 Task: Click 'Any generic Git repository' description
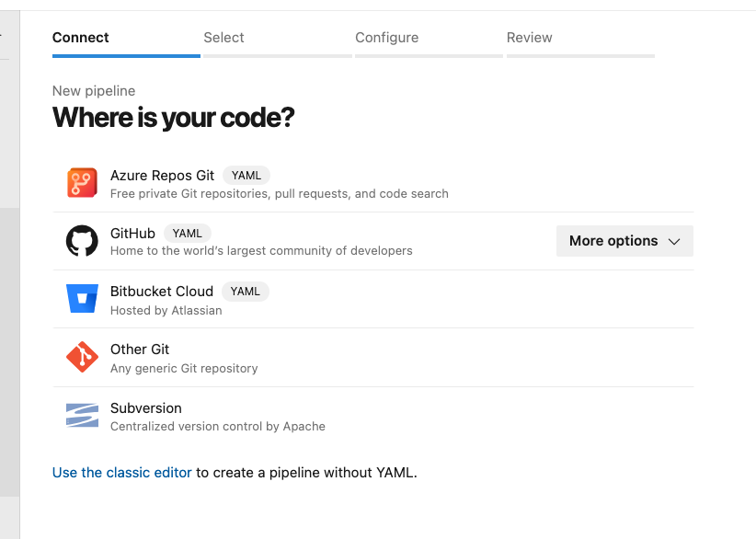point(184,368)
